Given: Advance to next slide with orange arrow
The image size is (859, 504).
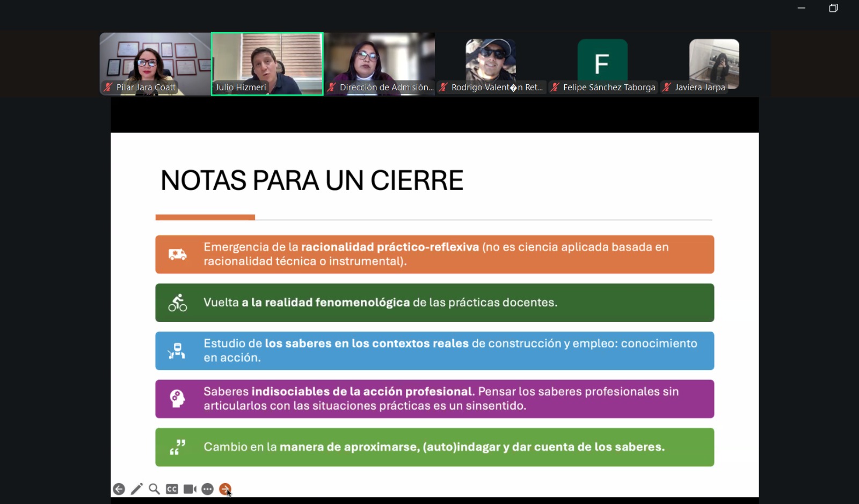Looking at the screenshot, I should coord(225,489).
